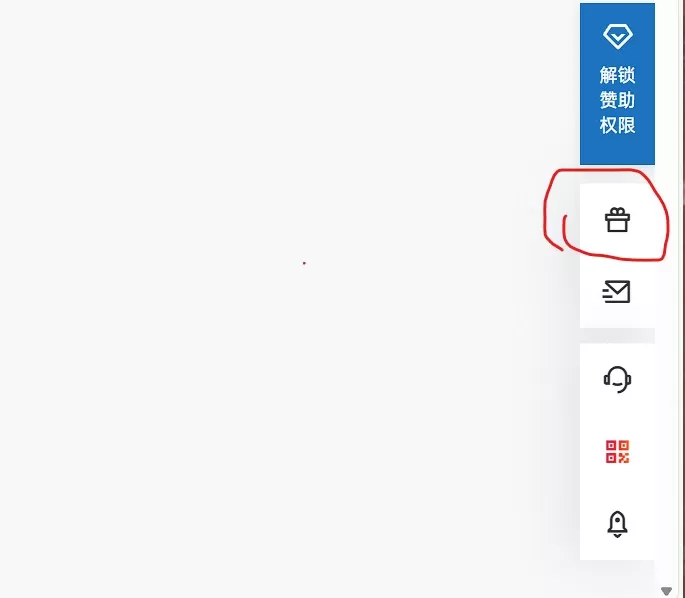
Task: Open the gift box icon circled in red
Action: [x=617, y=220]
